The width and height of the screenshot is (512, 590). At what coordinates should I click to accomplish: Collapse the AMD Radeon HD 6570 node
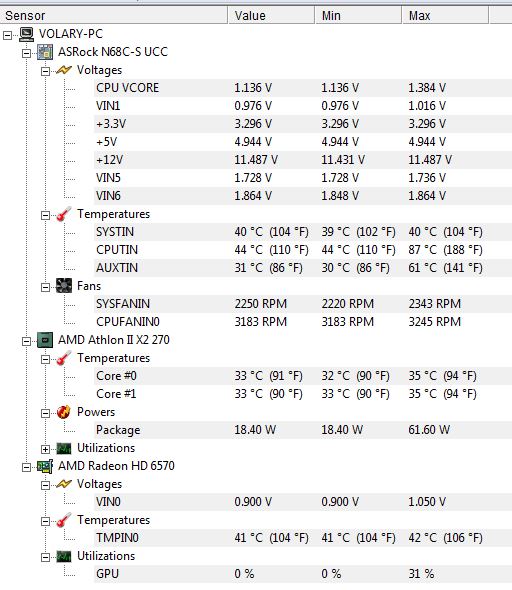pos(26,467)
